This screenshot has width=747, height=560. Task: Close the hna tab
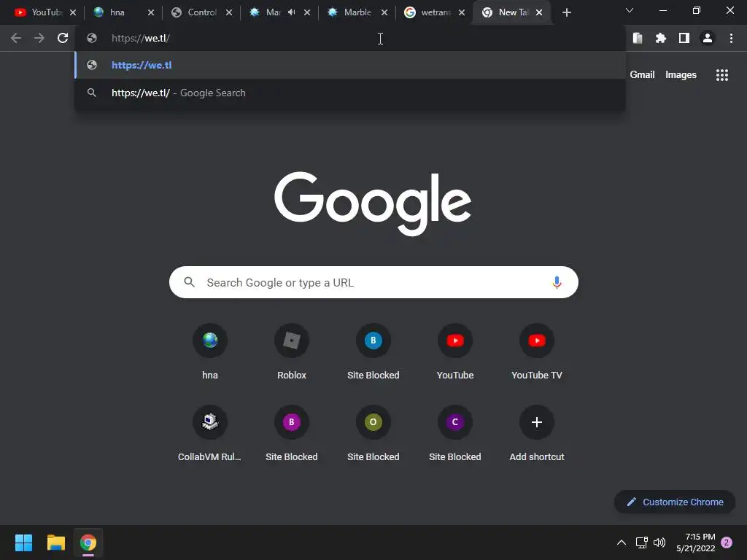point(151,12)
